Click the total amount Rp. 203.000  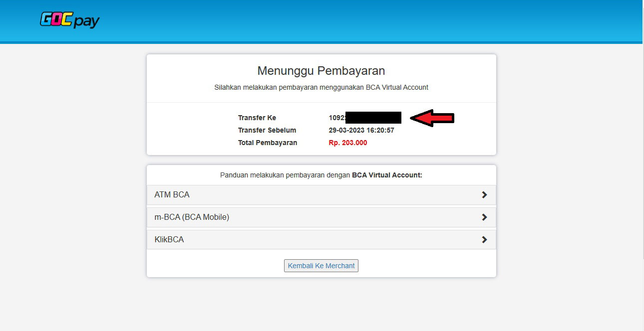pos(347,143)
